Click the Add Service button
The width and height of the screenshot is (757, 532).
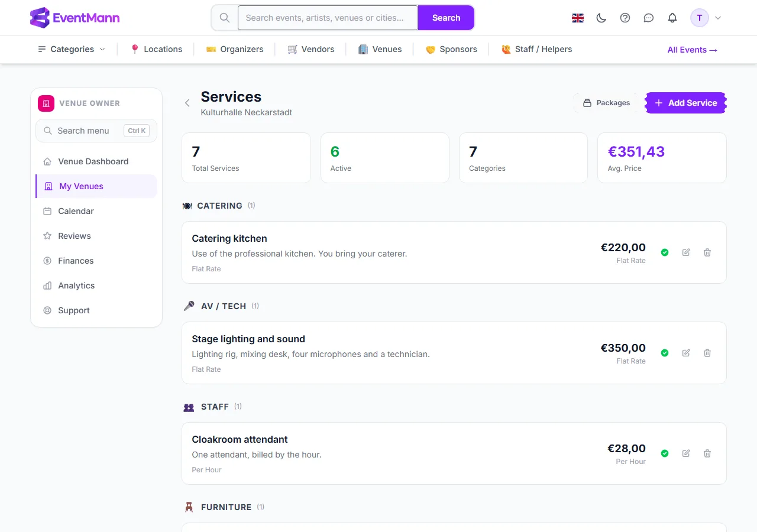tap(686, 103)
